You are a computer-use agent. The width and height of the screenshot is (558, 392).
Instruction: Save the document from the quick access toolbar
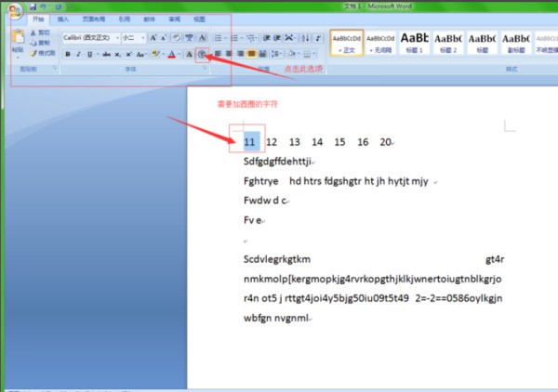tap(33, 7)
